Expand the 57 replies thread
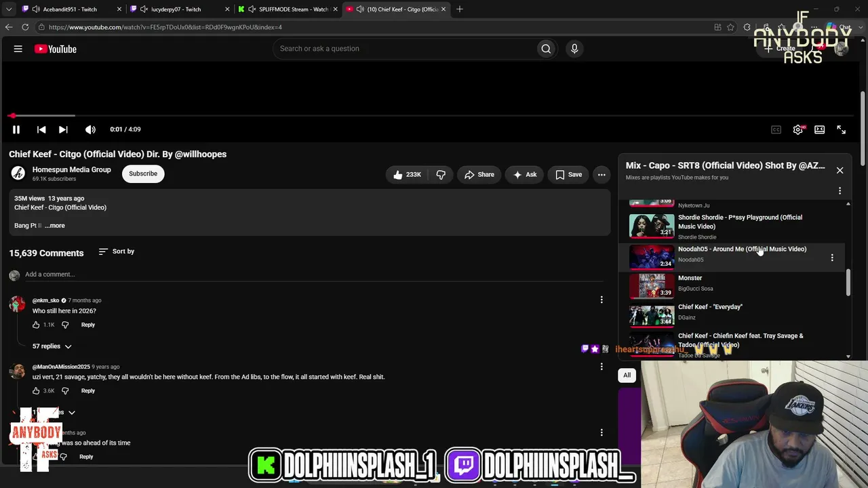 tap(52, 346)
